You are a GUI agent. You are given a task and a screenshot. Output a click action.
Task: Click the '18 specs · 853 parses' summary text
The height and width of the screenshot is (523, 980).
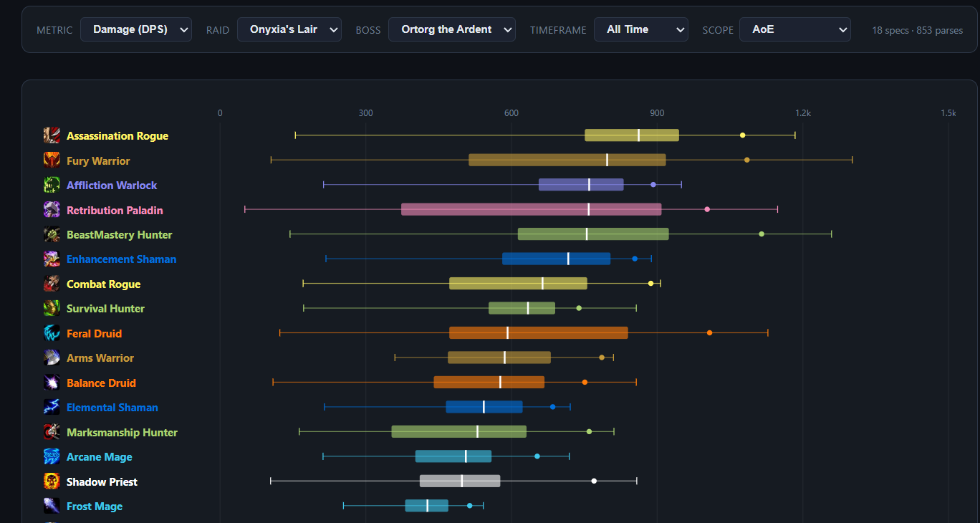point(917,30)
